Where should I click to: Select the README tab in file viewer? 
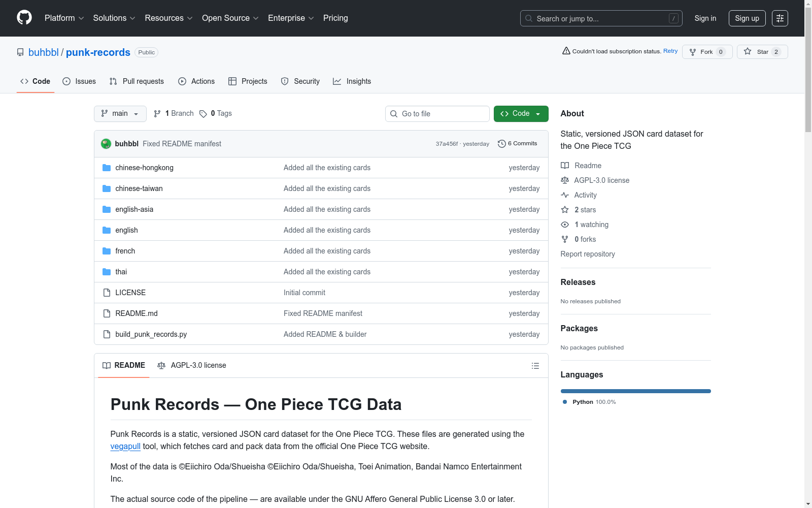click(124, 366)
